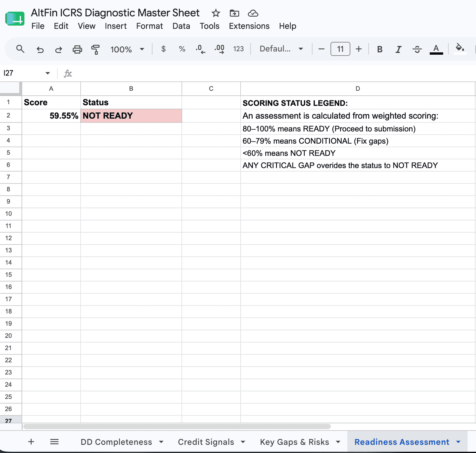Open Readiness Assessment tab options arrow

[x=458, y=442]
